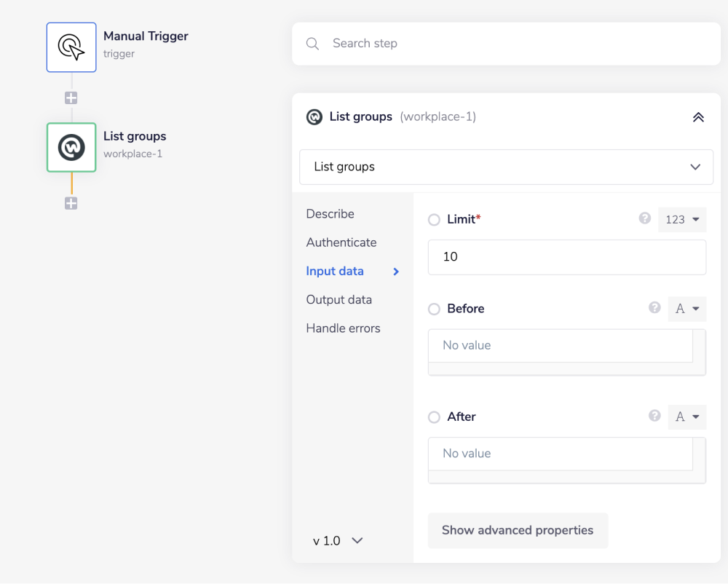This screenshot has height=584, width=728.
Task: Open the List groups operation dropdown
Action: click(x=506, y=167)
